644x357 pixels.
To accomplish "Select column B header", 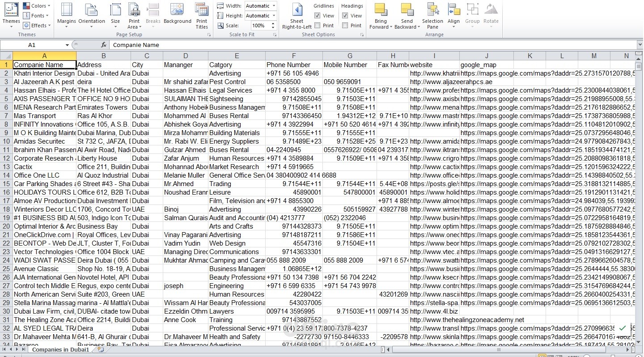I will coord(104,56).
